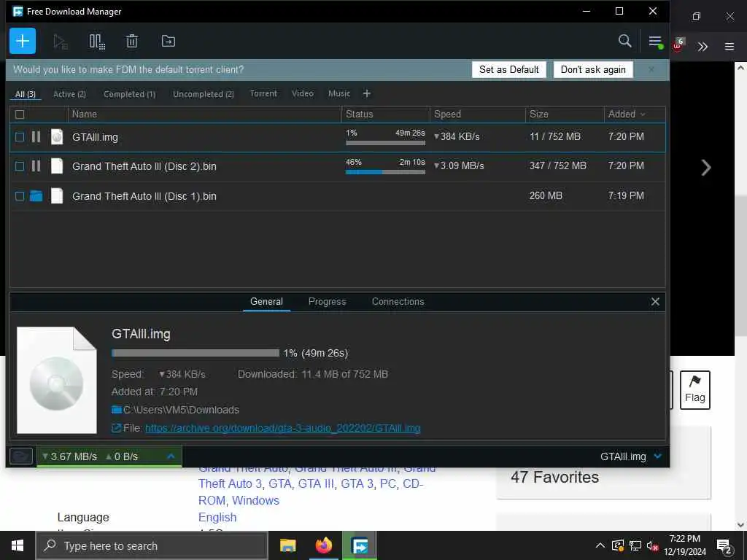Image resolution: width=747 pixels, height=560 pixels.
Task: Select the Torrent filter tab
Action: tap(263, 94)
